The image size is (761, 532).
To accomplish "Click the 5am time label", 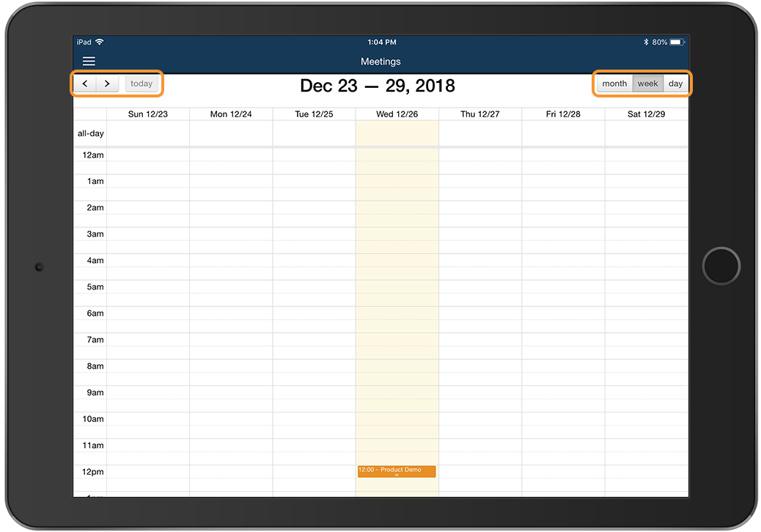I will 95,287.
